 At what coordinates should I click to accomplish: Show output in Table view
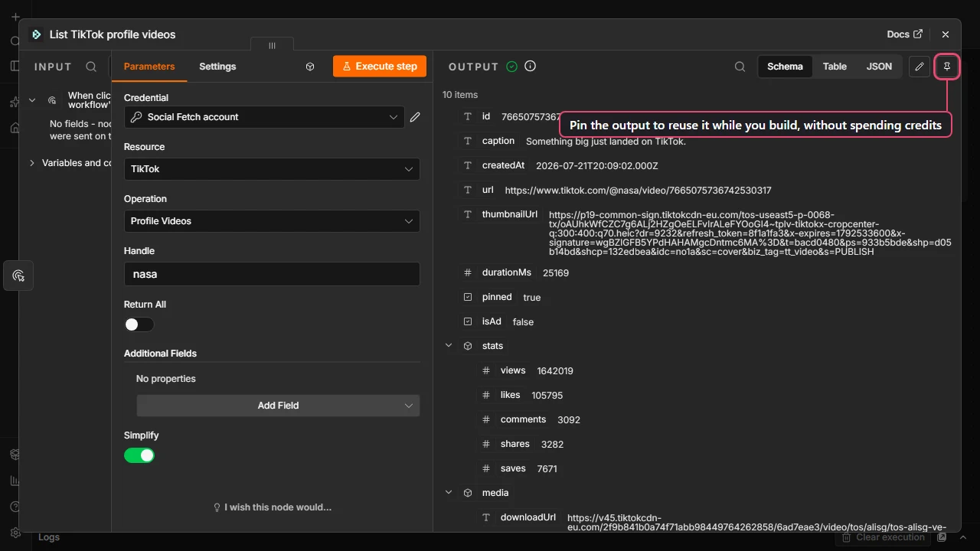point(835,67)
